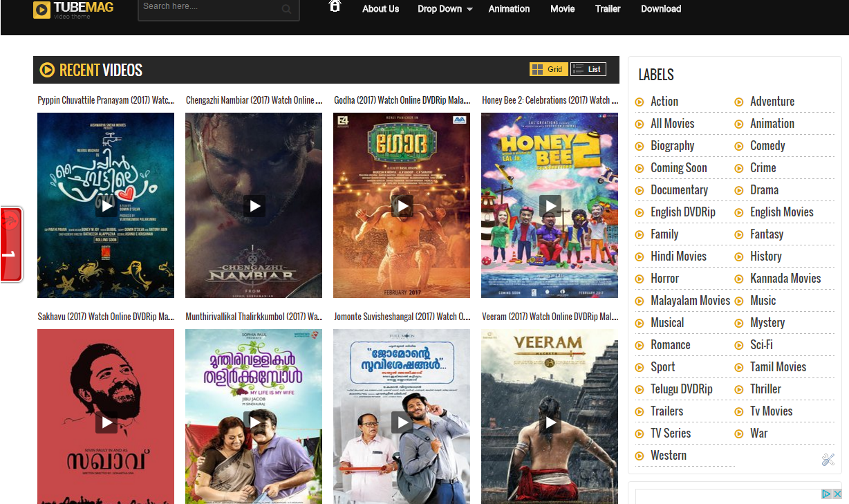The width and height of the screenshot is (849, 504).
Task: Select the Fantasy label
Action: point(767,234)
